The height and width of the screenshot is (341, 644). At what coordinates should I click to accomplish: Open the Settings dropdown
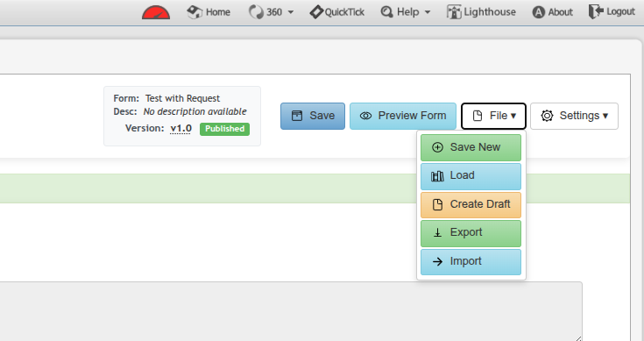point(574,116)
